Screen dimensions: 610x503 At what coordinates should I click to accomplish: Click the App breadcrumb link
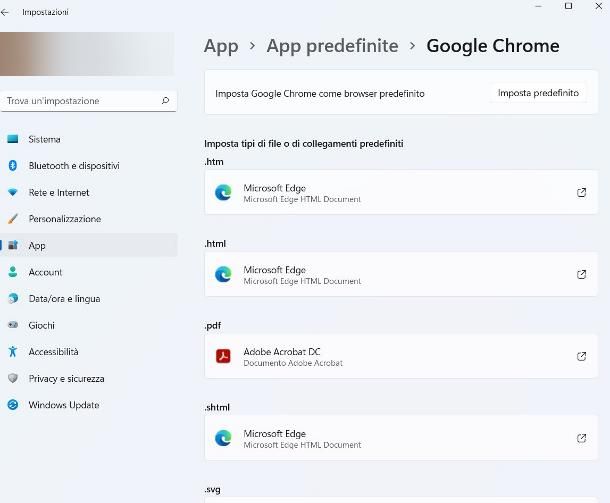(221, 47)
